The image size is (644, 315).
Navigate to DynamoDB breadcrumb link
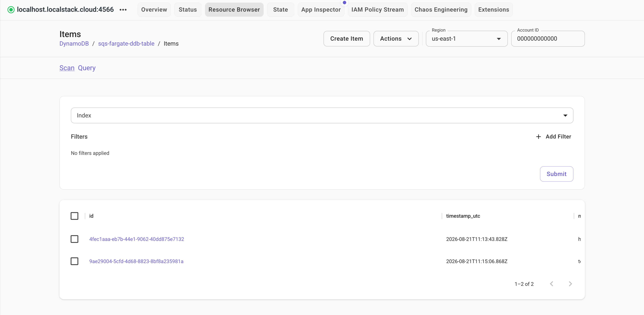pos(74,44)
